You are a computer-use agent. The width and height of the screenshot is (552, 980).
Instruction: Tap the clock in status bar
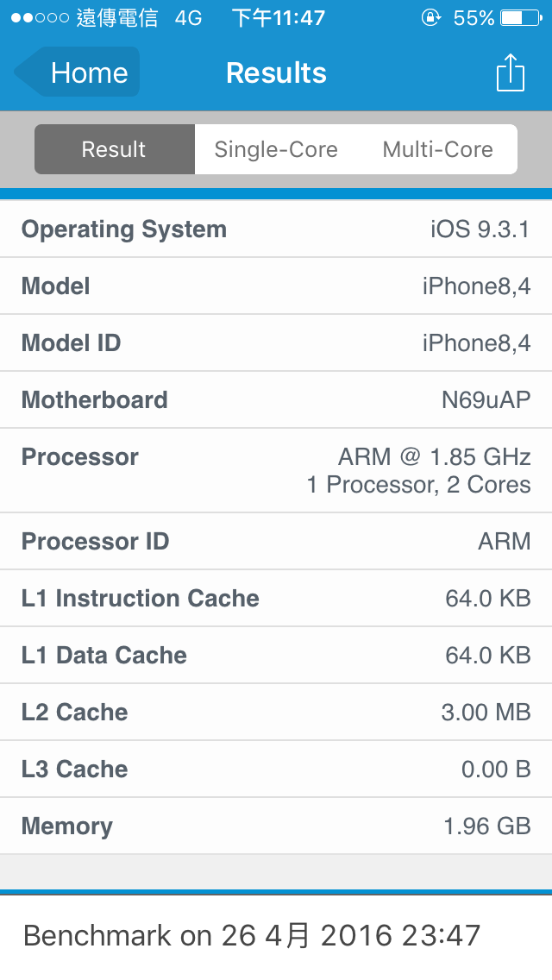coord(279,18)
